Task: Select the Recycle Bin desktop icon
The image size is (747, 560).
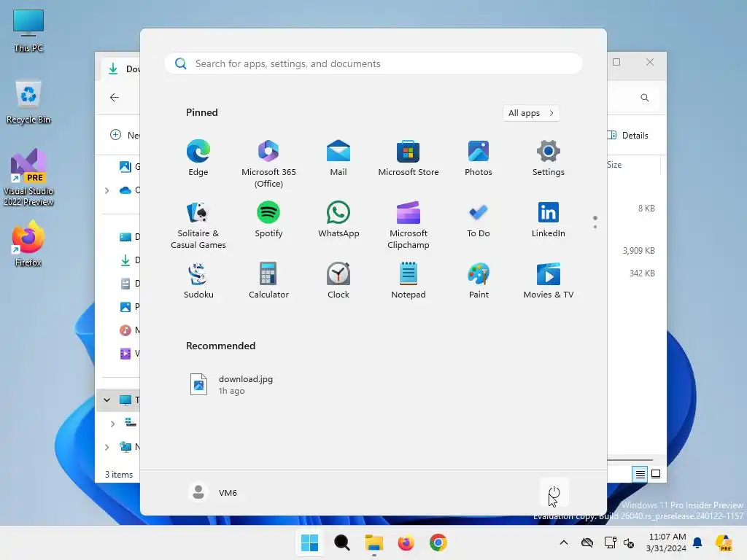Action: click(x=28, y=102)
